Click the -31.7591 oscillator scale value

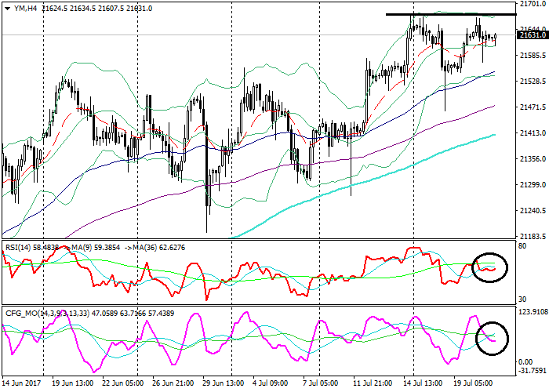pyautogui.click(x=533, y=370)
